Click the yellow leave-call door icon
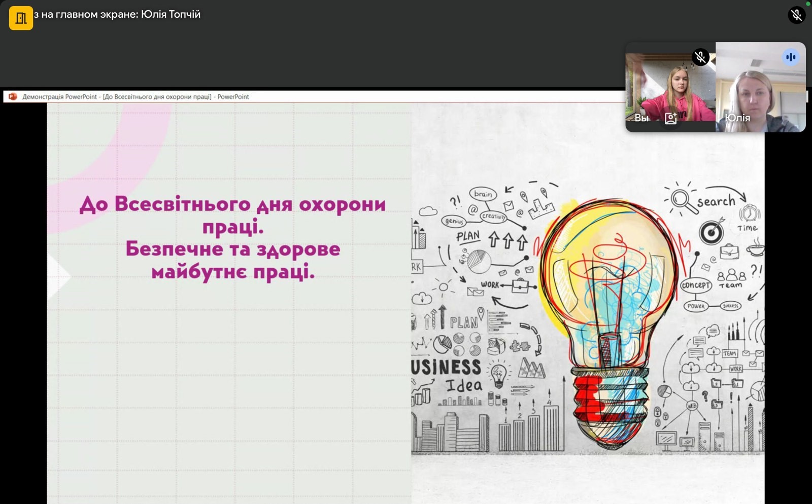812x504 pixels. click(21, 18)
